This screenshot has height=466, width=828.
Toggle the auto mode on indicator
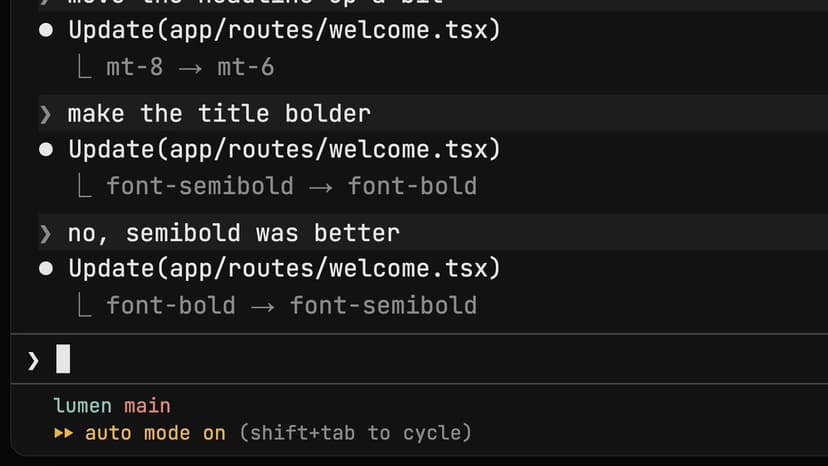point(155,433)
